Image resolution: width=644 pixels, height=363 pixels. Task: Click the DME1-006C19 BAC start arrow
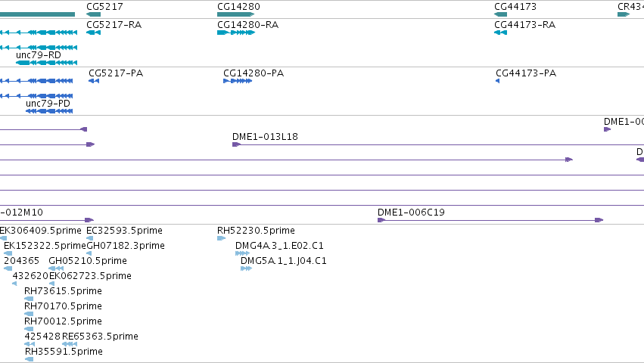pyautogui.click(x=381, y=220)
